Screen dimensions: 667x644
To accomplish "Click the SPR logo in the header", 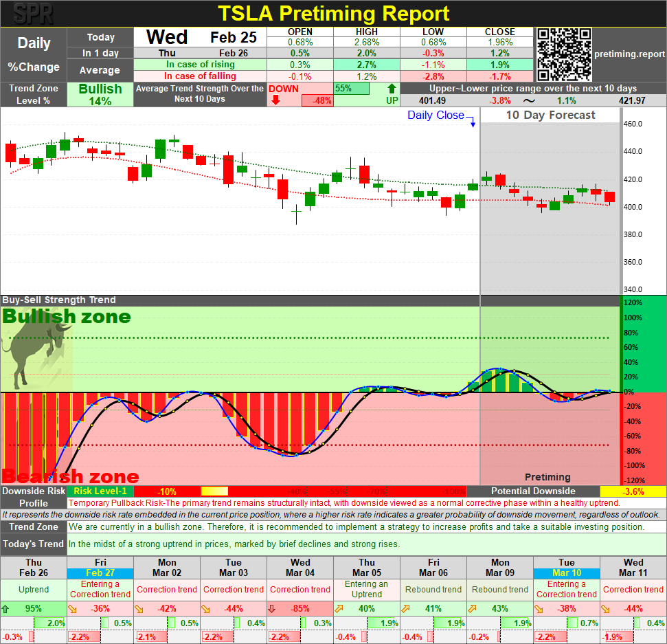I will [33, 14].
